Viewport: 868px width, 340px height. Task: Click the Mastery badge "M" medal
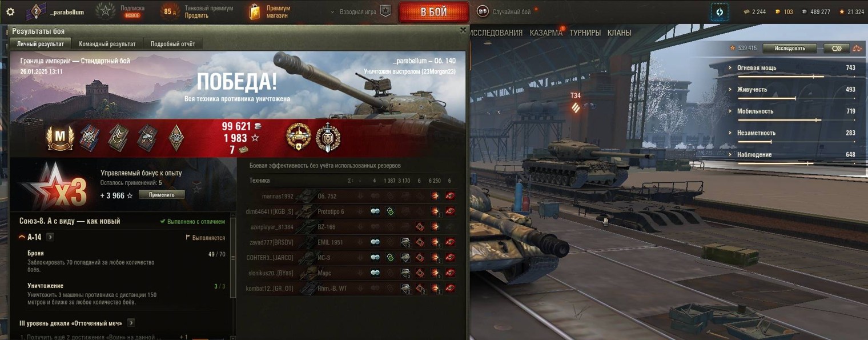(x=61, y=138)
